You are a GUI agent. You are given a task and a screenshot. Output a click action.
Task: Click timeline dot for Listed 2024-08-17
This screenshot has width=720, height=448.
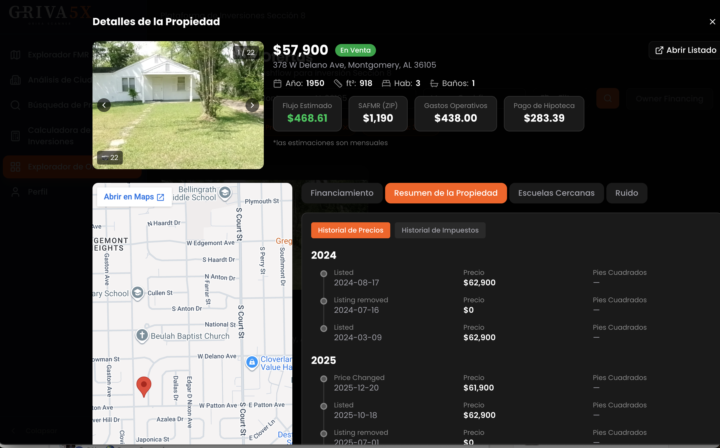pyautogui.click(x=324, y=274)
